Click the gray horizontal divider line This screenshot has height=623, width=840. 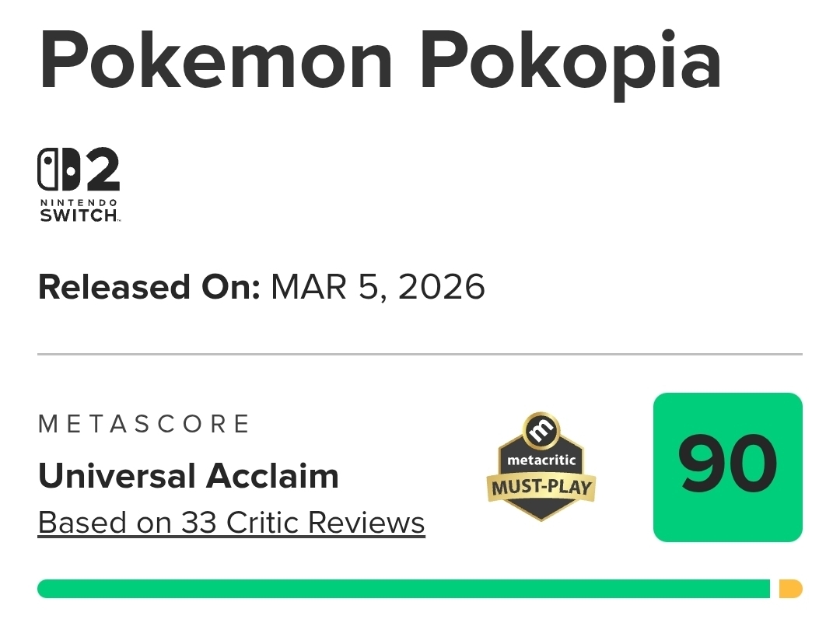coord(420,354)
